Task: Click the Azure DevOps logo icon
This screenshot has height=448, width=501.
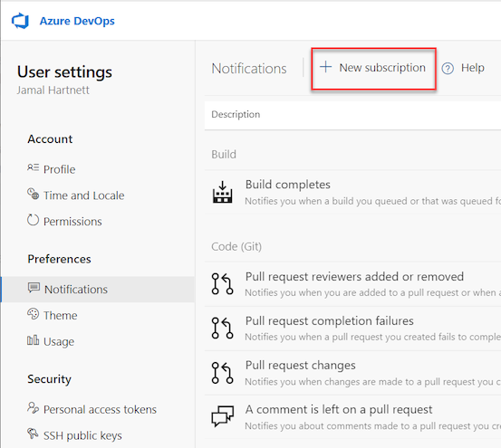Action: pyautogui.click(x=20, y=21)
